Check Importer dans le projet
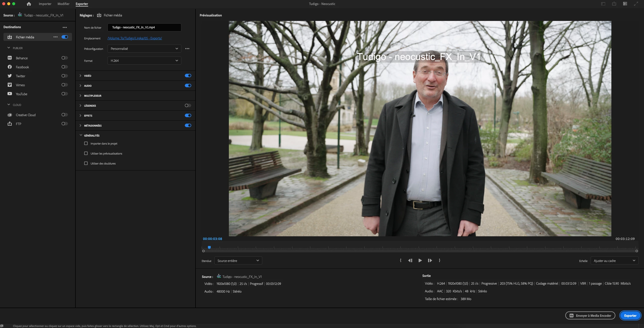This screenshot has height=328, width=644. click(86, 143)
